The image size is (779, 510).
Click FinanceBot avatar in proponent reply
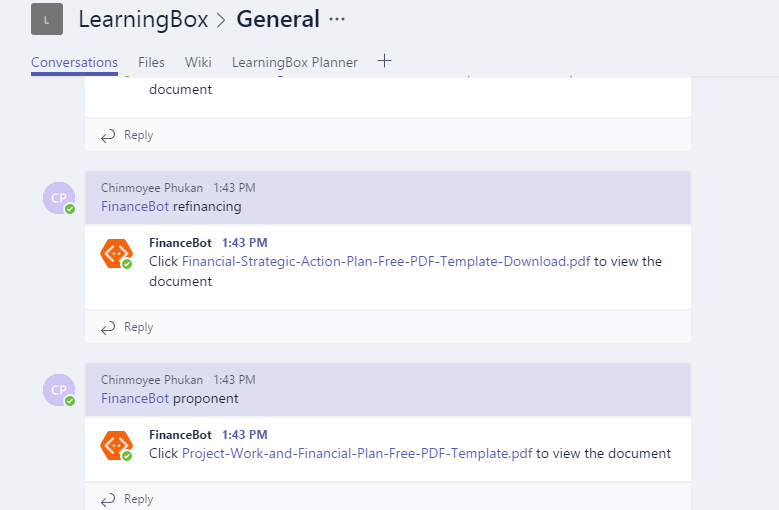tap(116, 445)
